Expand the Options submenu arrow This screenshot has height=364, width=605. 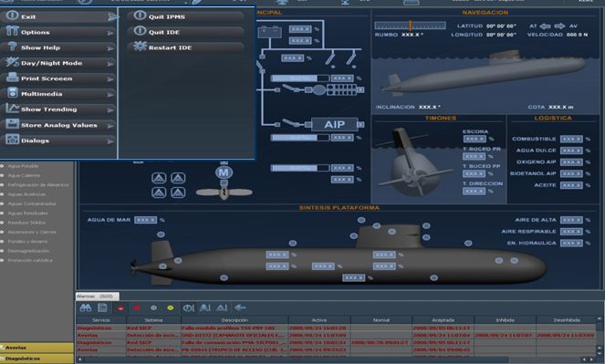110,33
